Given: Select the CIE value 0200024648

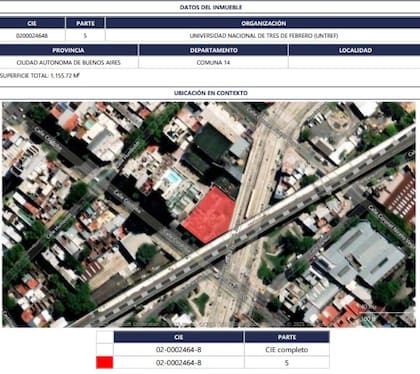Looking at the screenshot, I should (x=32, y=36).
